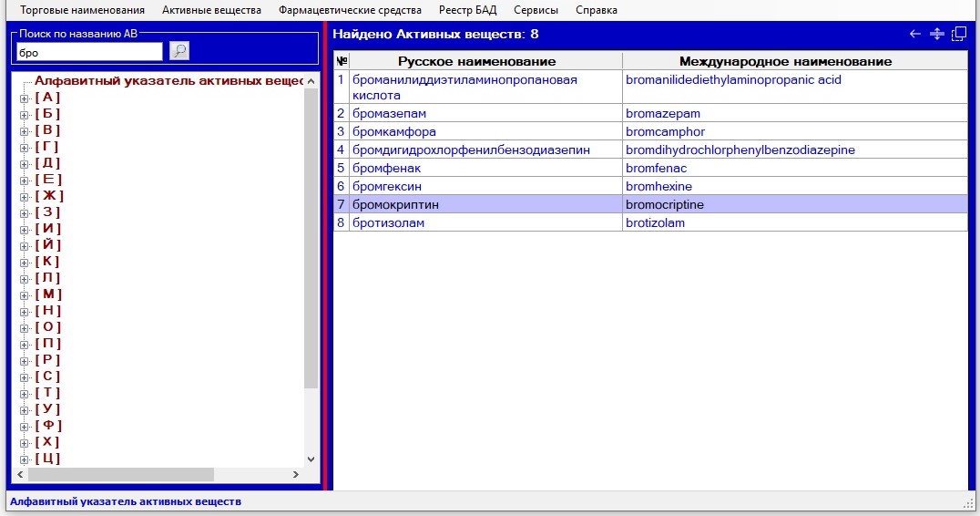This screenshot has height=516, width=980.
Task: Select the бротизолам row
Action: click(x=388, y=223)
